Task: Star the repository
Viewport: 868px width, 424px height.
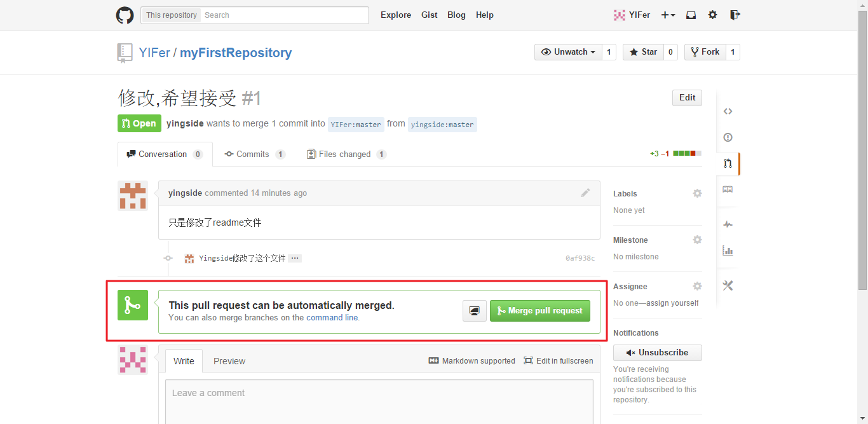Action: tap(643, 52)
